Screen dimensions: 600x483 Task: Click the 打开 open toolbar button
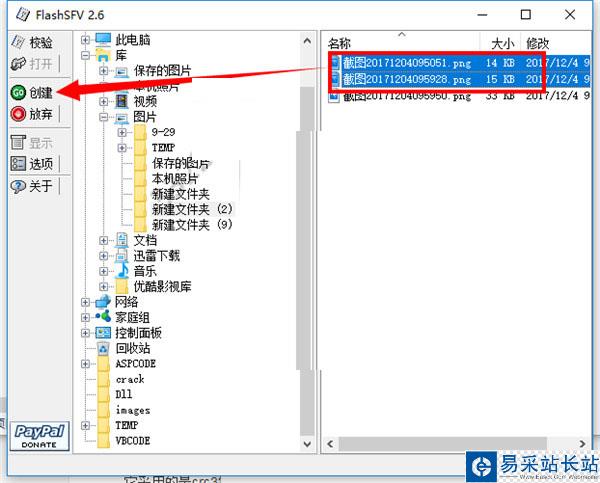[32, 64]
